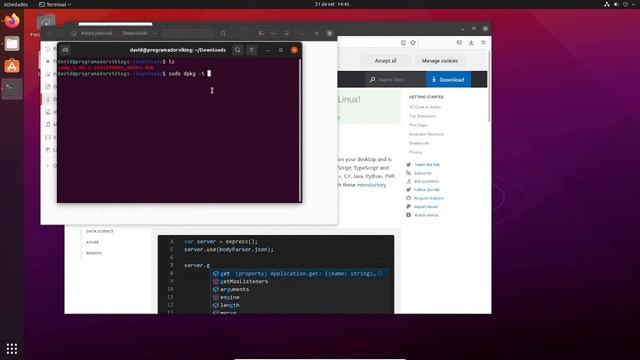Bookmark this page with the star icon
The width and height of the screenshot is (640, 360).
pos(413,42)
